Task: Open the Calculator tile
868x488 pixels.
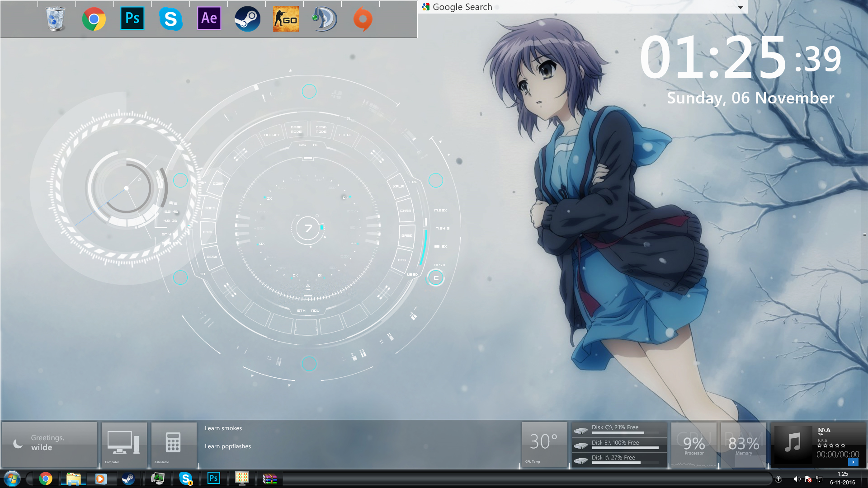Action: [174, 445]
